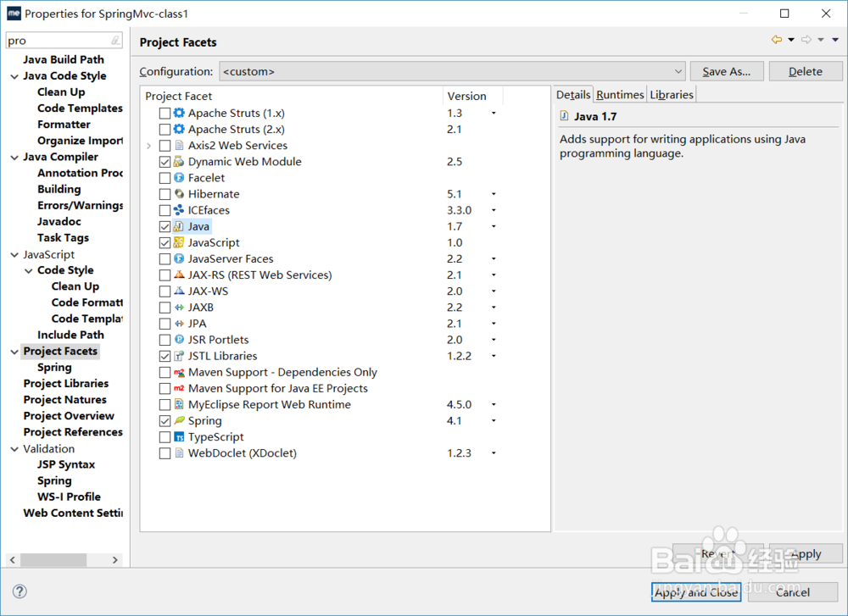
Task: Click the sidebar horizontal scrollbar thumb
Action: [55, 560]
